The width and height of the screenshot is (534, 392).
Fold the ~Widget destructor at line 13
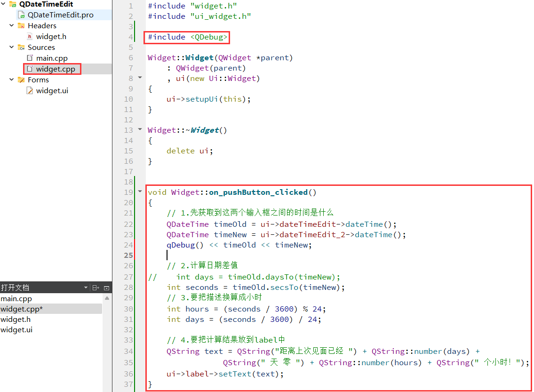click(x=140, y=129)
